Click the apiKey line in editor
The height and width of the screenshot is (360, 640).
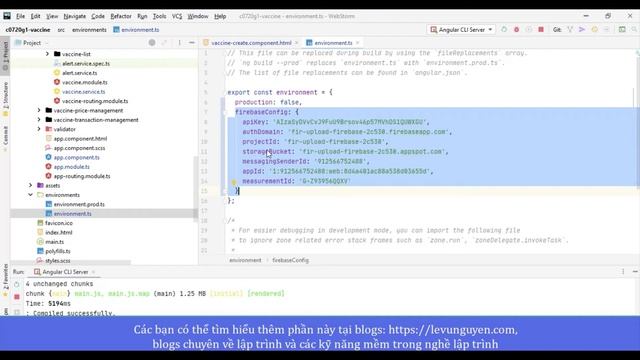pyautogui.click(x=336, y=122)
